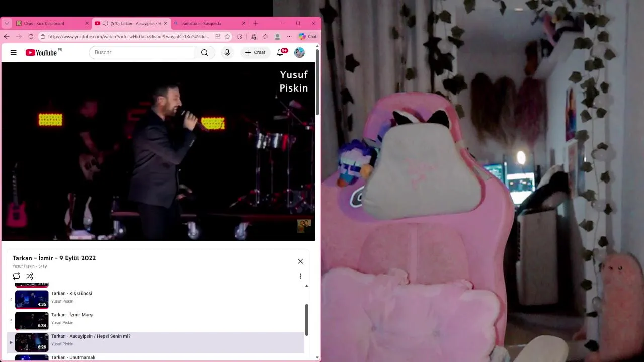The height and width of the screenshot is (362, 644).
Task: Reload the page with the refresh icon
Action: pos(31,37)
